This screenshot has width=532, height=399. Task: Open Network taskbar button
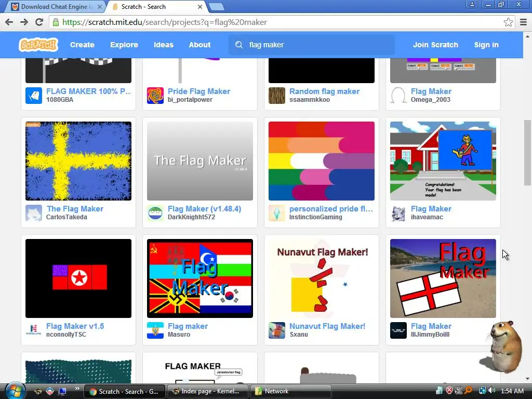point(291,391)
